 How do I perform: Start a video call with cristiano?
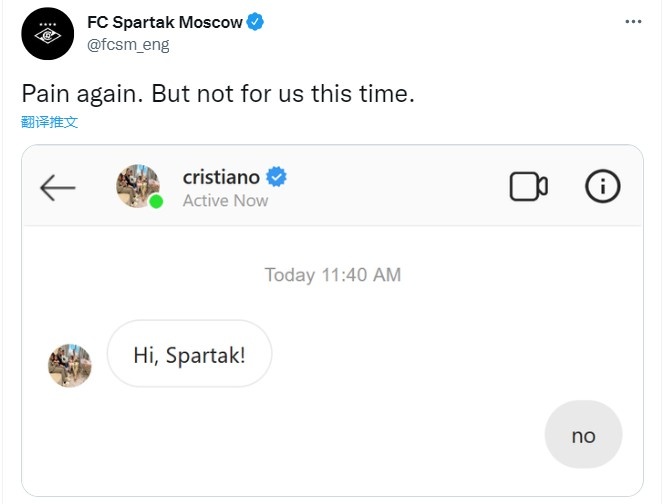[x=528, y=186]
